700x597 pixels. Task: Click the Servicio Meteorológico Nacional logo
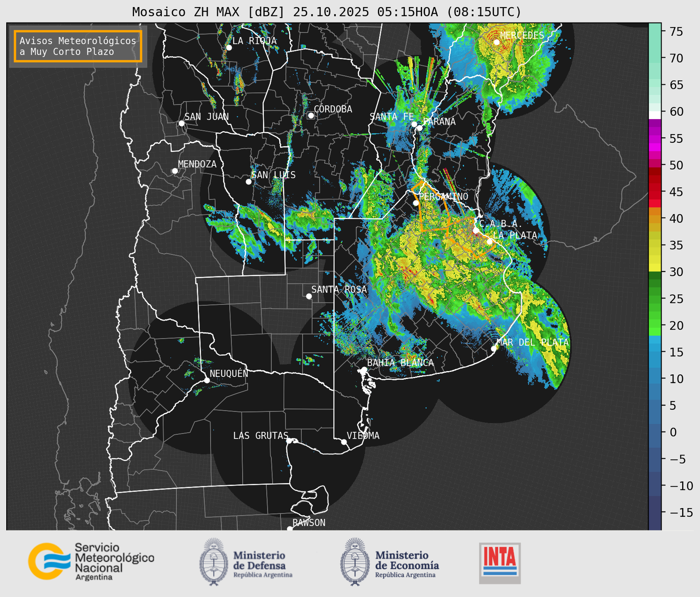[x=91, y=561]
